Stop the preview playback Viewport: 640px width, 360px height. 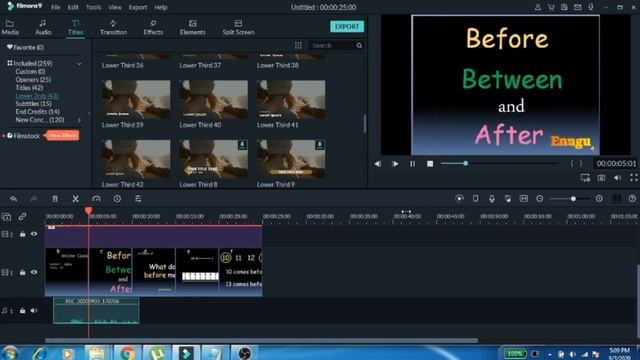pos(430,164)
